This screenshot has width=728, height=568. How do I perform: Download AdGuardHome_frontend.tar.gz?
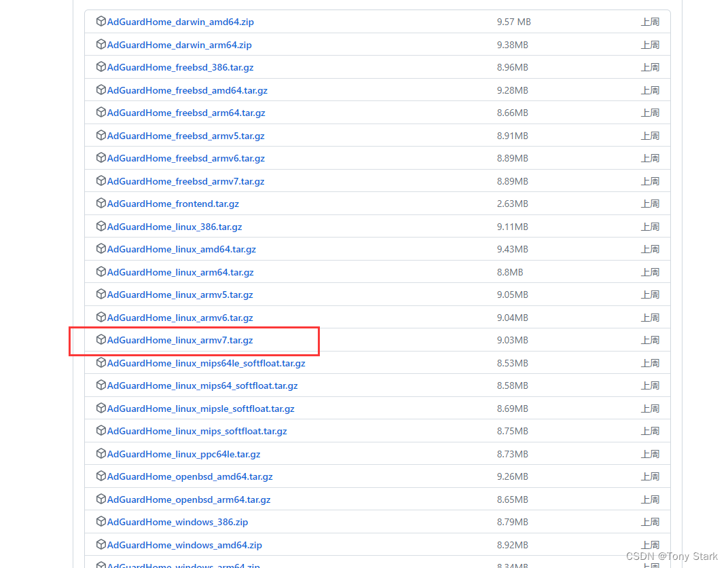point(173,204)
